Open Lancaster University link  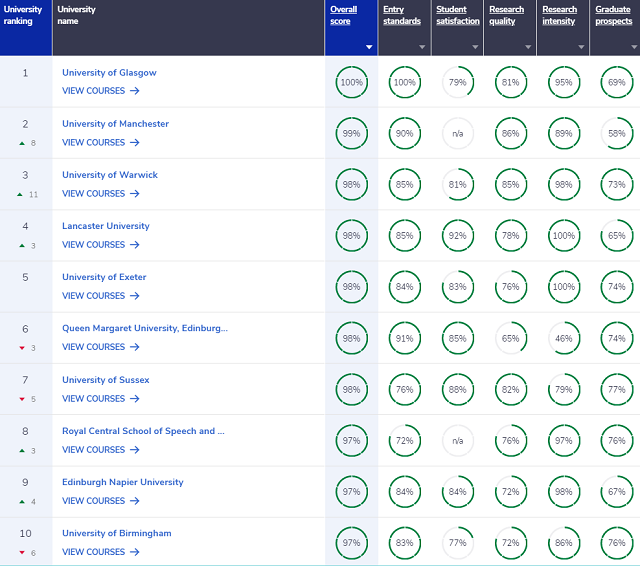(106, 226)
